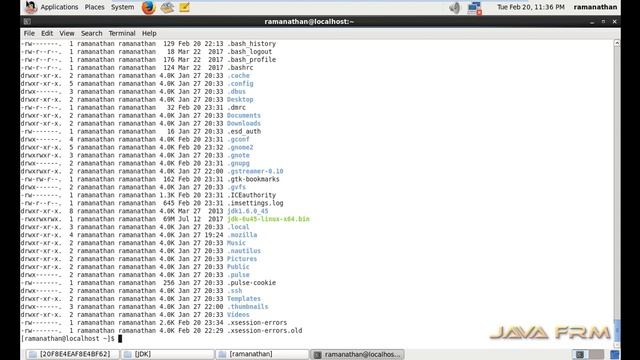
Task: Click the .ssh directory name
Action: (x=235, y=291)
